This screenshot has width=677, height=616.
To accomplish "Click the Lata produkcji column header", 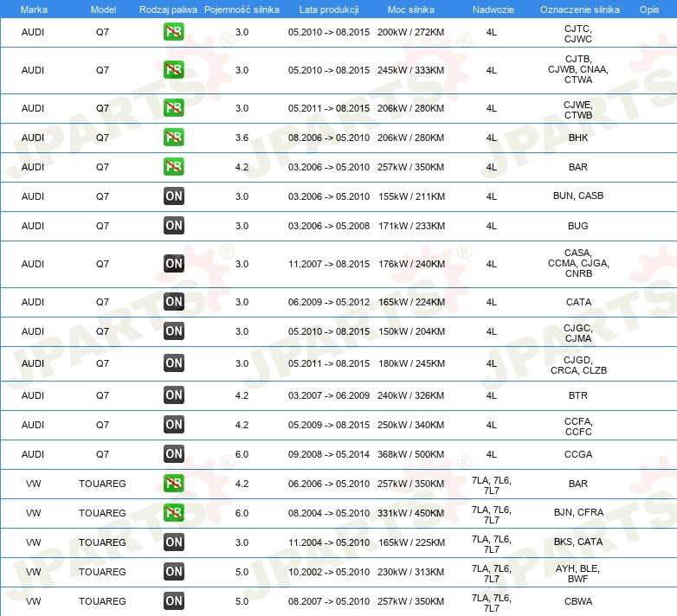I will pos(329,10).
